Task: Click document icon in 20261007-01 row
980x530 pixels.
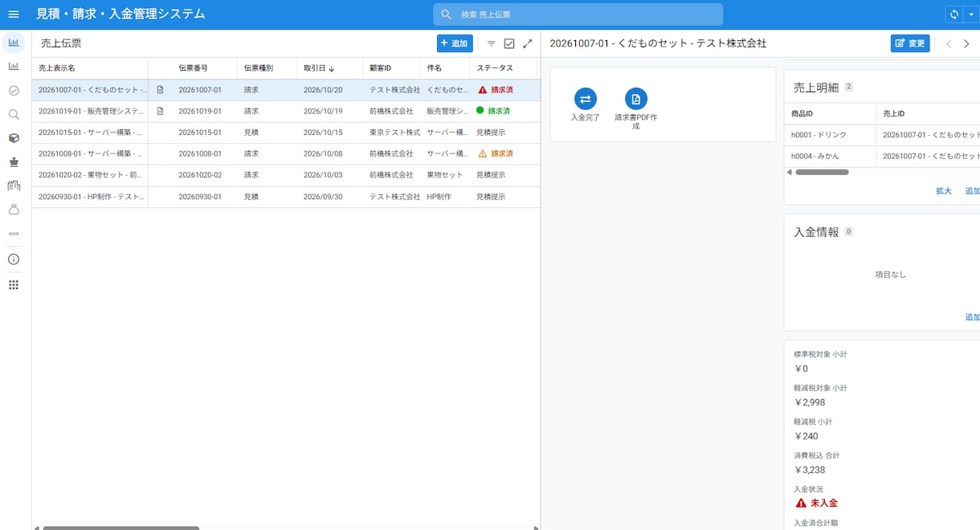Action: 160,90
